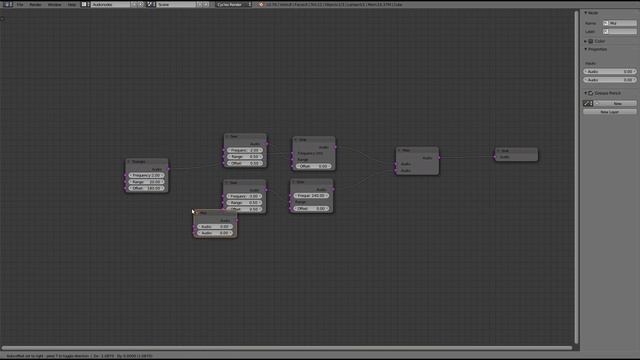Viewport: 640px width, 360px height.
Task: Open the Help menu
Action: pos(72,4)
